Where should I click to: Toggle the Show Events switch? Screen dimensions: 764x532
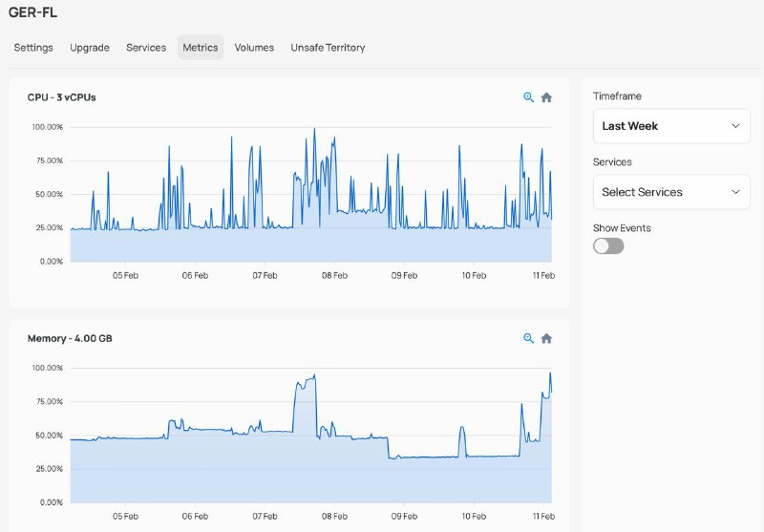pyautogui.click(x=608, y=246)
